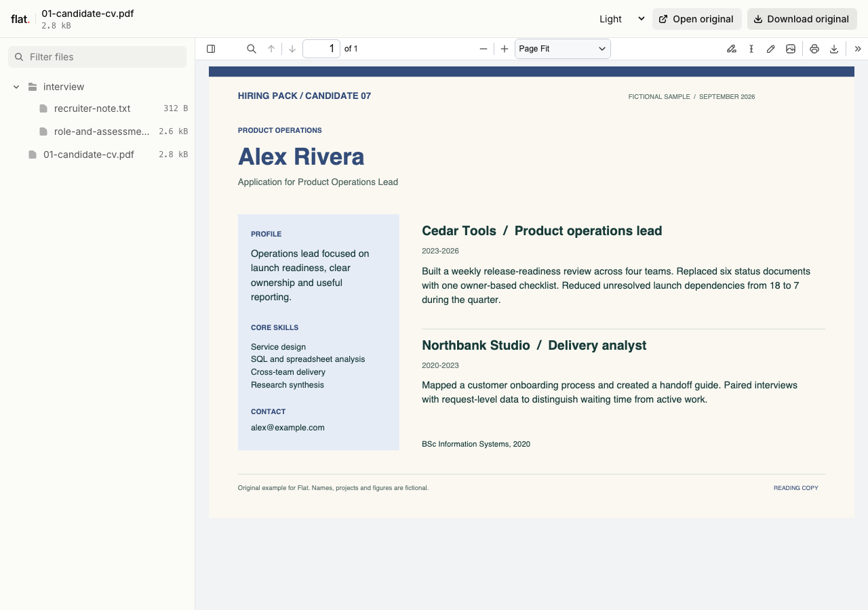Open the Light theme dropdown

point(622,19)
